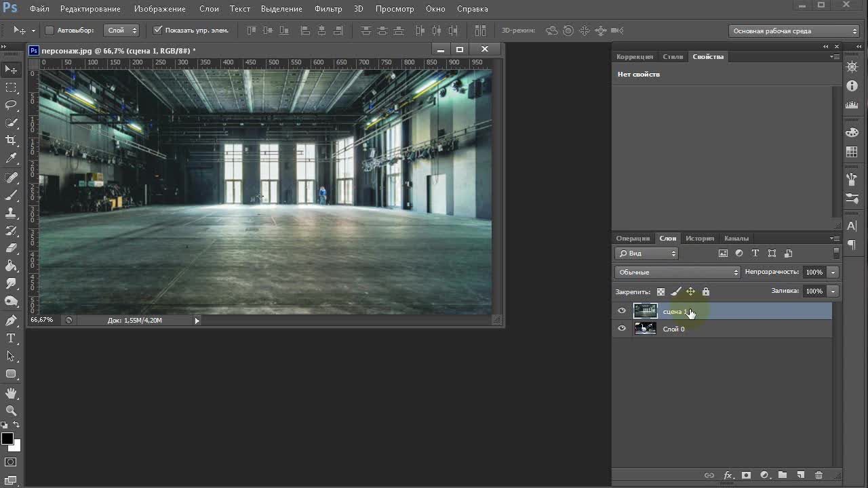Screen dimensions: 868x488
Task: Open the Вид layer filter dropdown
Action: tap(647, 253)
